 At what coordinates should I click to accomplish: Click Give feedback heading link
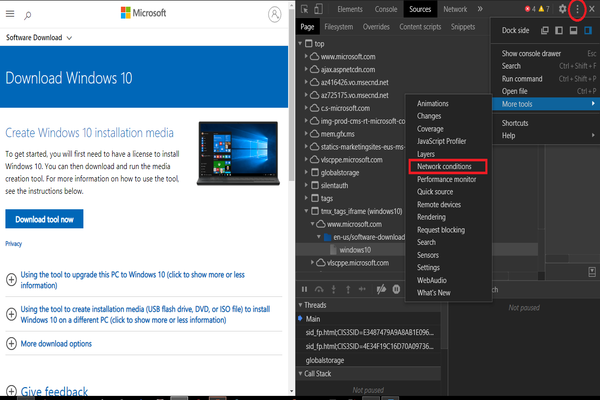tap(54, 391)
